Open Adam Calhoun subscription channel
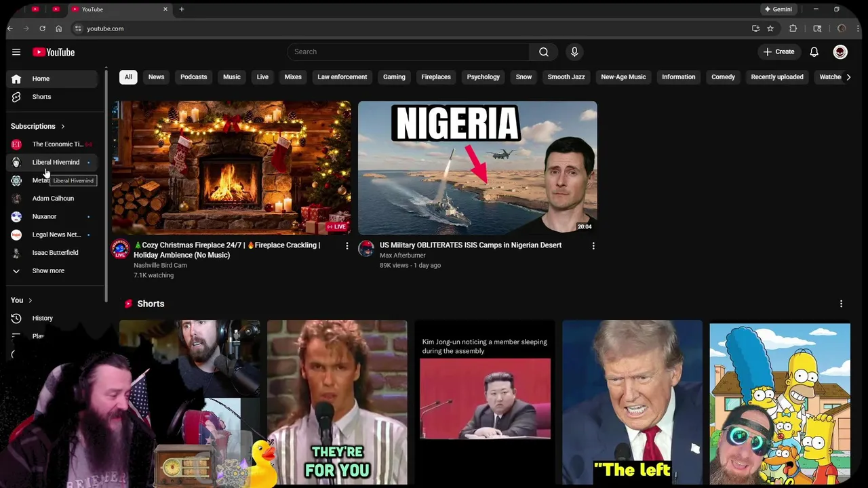The image size is (868, 488). point(53,199)
